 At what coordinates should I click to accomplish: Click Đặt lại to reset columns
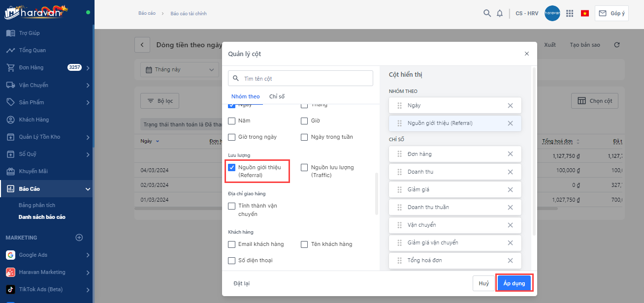241,283
